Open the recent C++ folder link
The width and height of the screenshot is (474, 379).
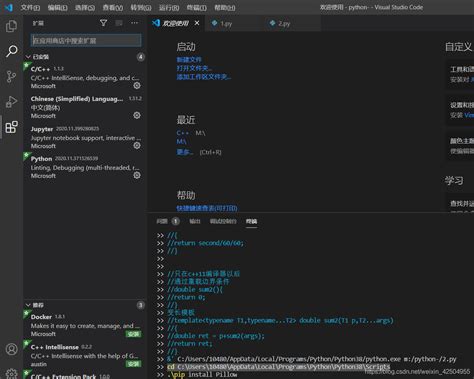coord(183,133)
